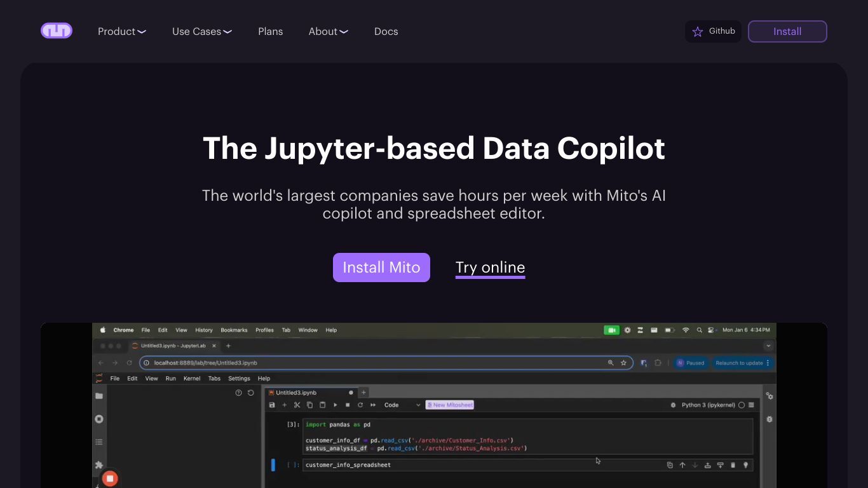
Task: Click the red stop recording icon
Action: point(110,478)
